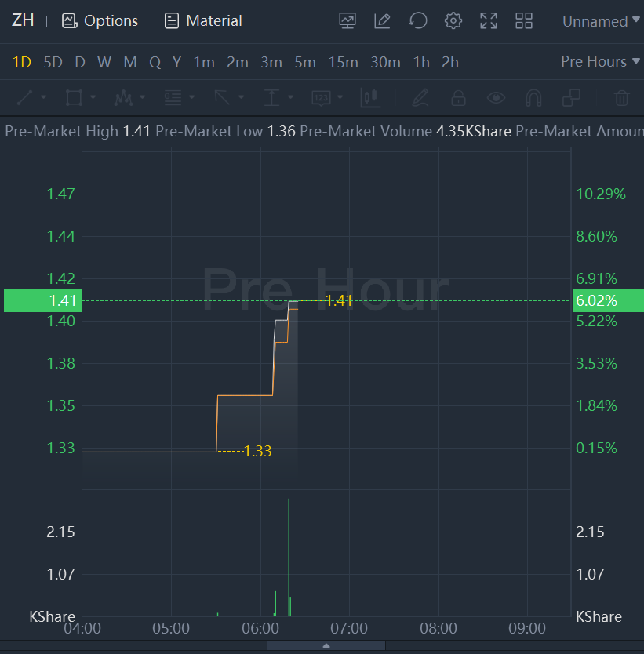Toggle the lock drawings icon
This screenshot has width=644, height=654.
click(x=458, y=98)
